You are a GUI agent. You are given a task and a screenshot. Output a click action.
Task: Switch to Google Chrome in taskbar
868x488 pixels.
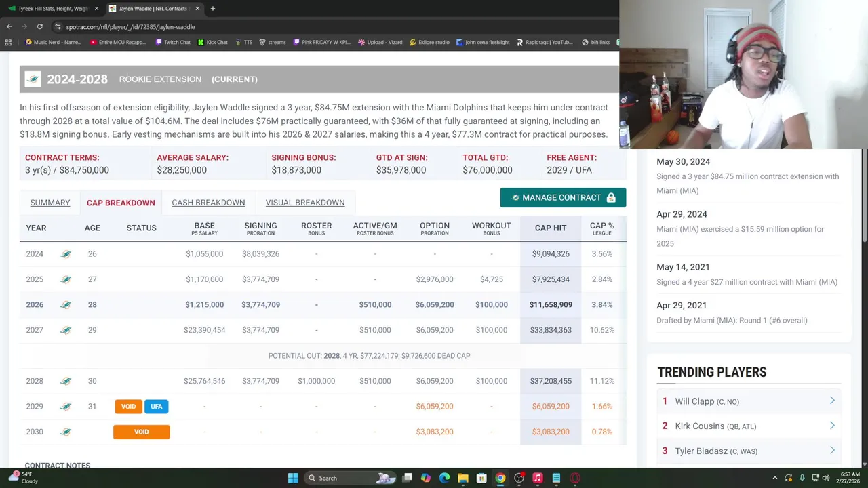pos(500,478)
